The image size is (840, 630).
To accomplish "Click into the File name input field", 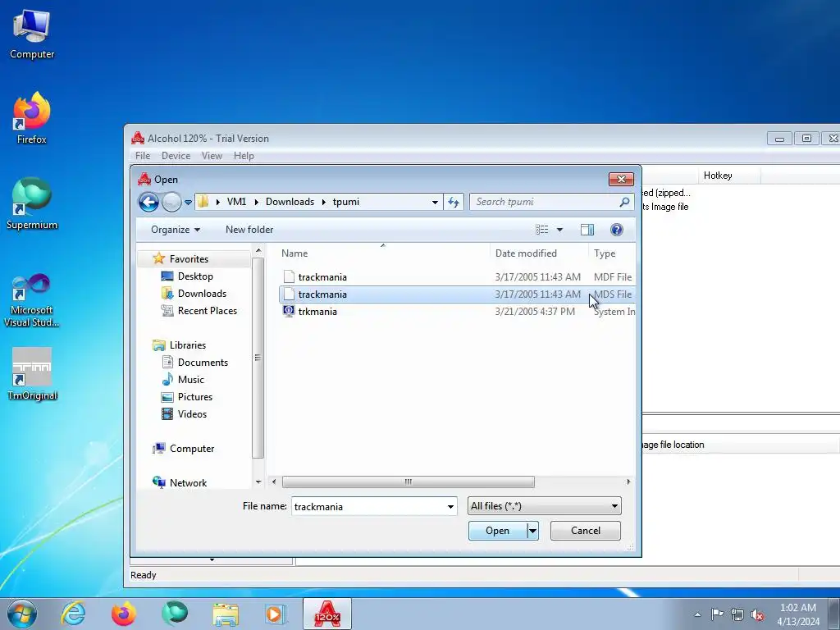I will [x=368, y=507].
